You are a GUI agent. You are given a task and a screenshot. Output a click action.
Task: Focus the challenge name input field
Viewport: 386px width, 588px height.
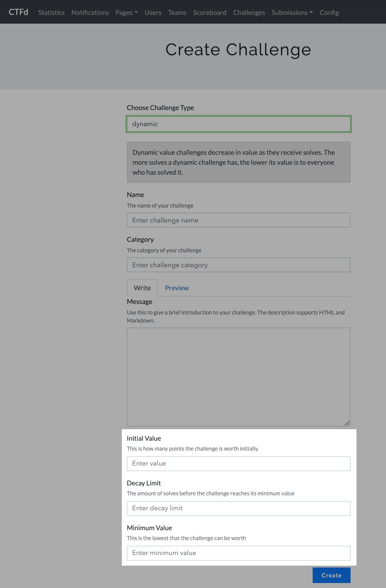pos(238,220)
